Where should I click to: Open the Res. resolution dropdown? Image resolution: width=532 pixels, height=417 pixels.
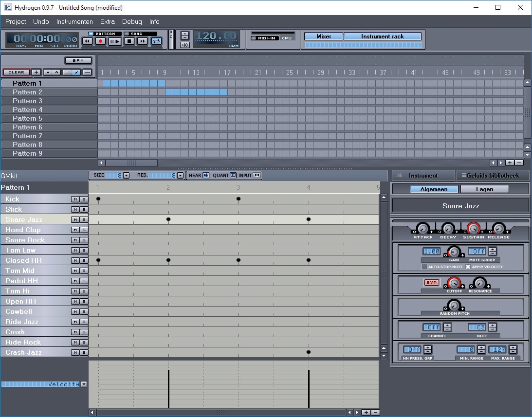[180, 175]
